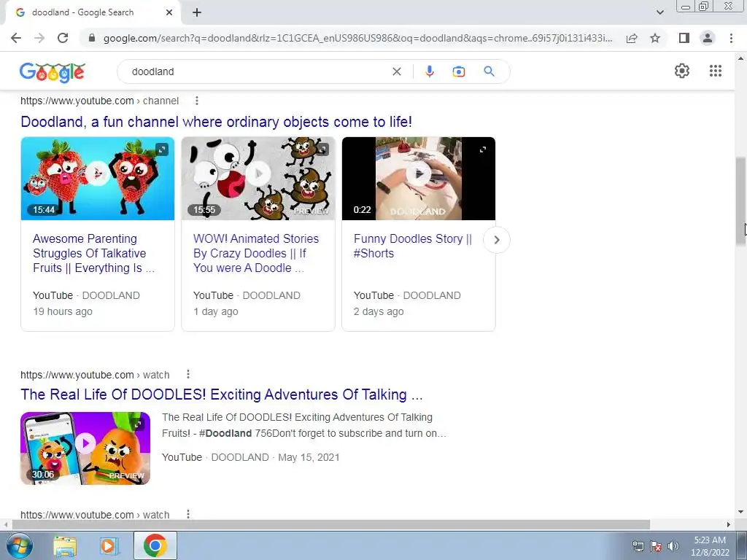Close the doodland Google Search tab

pos(169,13)
